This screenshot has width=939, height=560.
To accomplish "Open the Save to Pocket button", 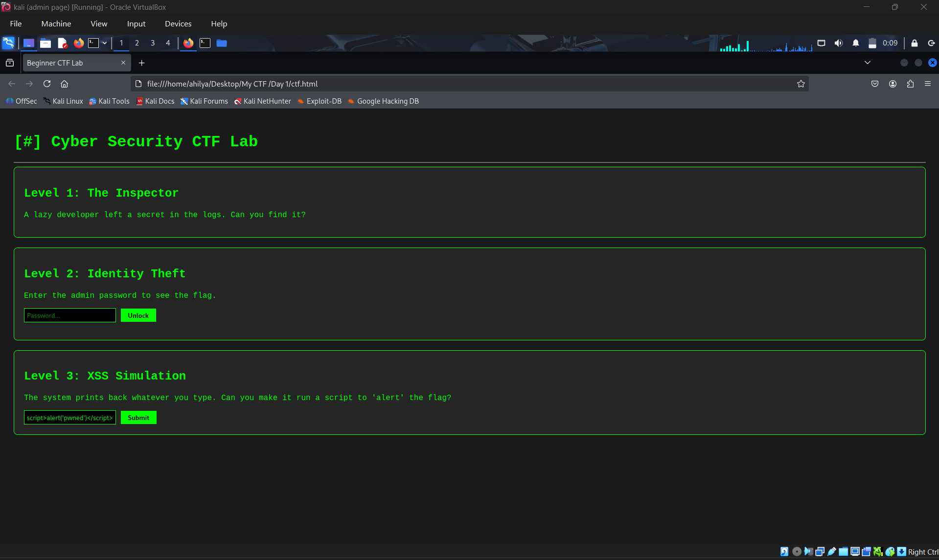I will [875, 84].
